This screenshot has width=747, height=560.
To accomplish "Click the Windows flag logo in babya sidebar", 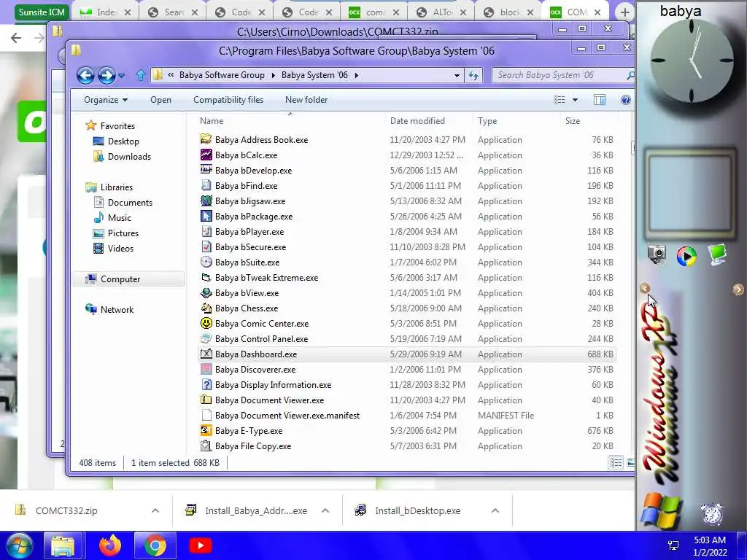I will [660, 511].
